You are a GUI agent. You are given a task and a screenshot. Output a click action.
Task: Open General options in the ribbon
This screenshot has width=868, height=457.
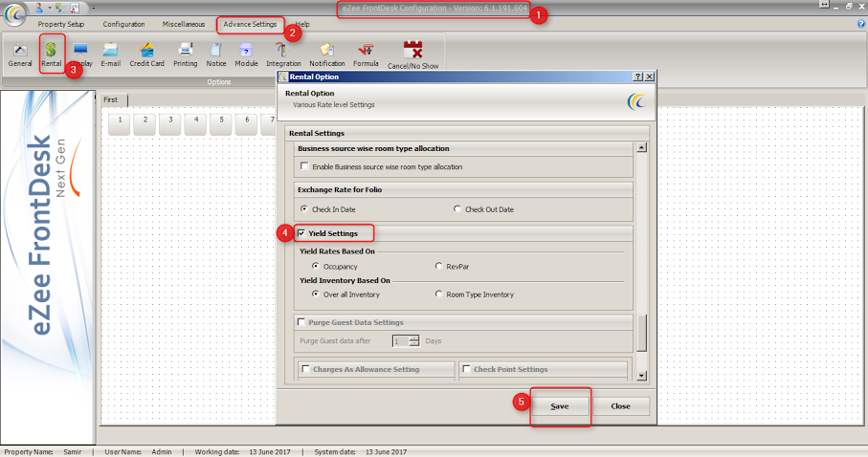pyautogui.click(x=20, y=54)
